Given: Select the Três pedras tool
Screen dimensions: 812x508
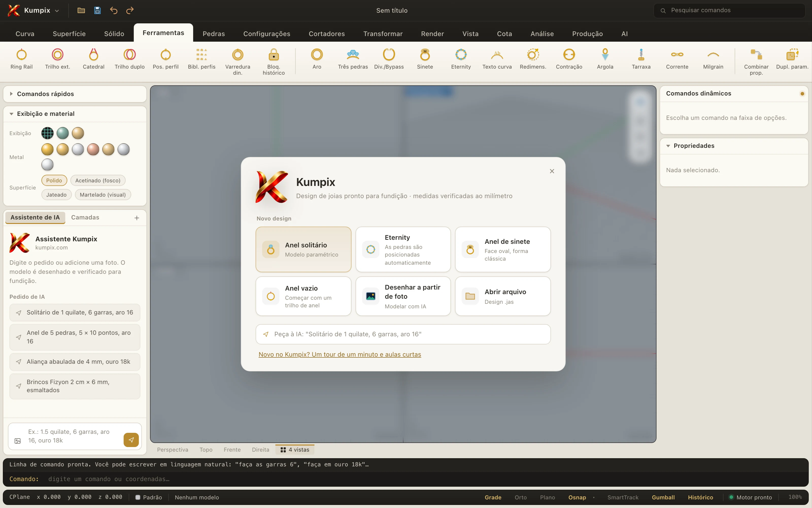Looking at the screenshot, I should 353,59.
